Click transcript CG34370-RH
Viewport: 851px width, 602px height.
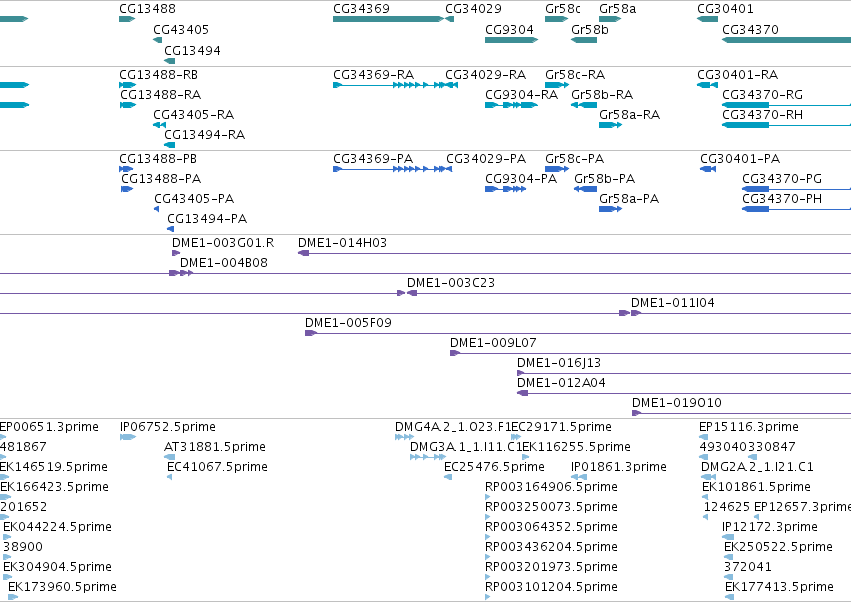coord(786,125)
